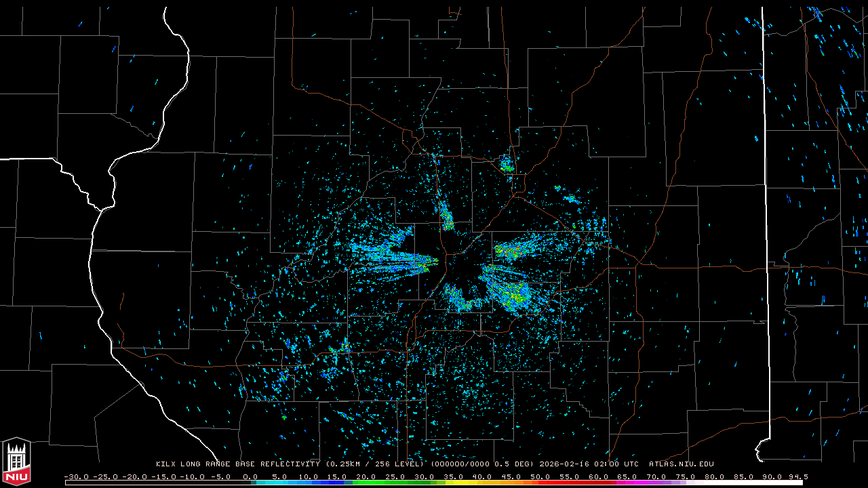The height and width of the screenshot is (488, 868).
Task: Click the -30.0 scale label
Action: click(x=76, y=476)
